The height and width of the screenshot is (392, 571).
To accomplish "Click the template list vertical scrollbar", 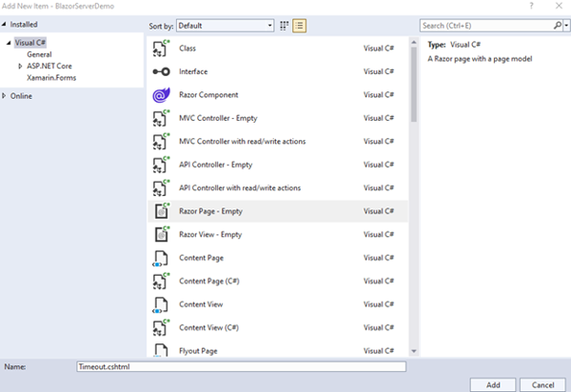I will pos(412,86).
